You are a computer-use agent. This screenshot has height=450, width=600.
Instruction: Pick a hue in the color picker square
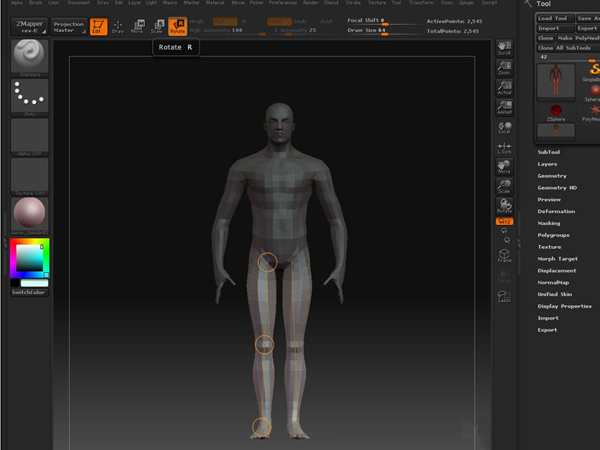pyautogui.click(x=29, y=258)
